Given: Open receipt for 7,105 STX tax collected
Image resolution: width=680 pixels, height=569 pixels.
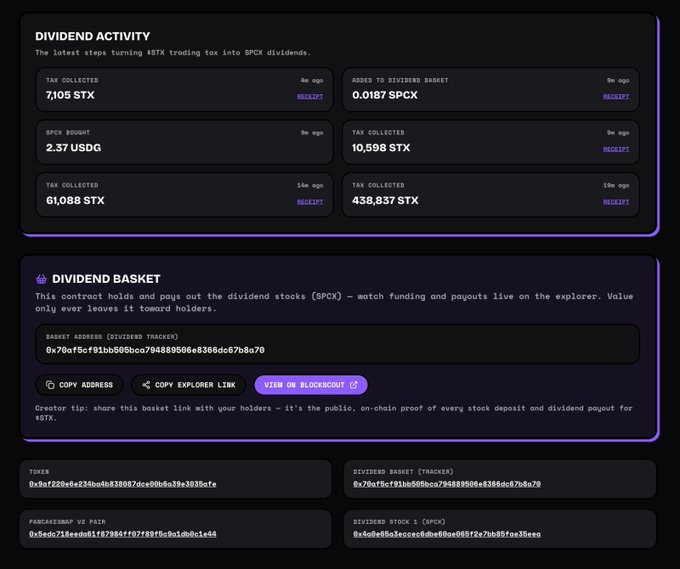Looking at the screenshot, I should click(x=310, y=96).
